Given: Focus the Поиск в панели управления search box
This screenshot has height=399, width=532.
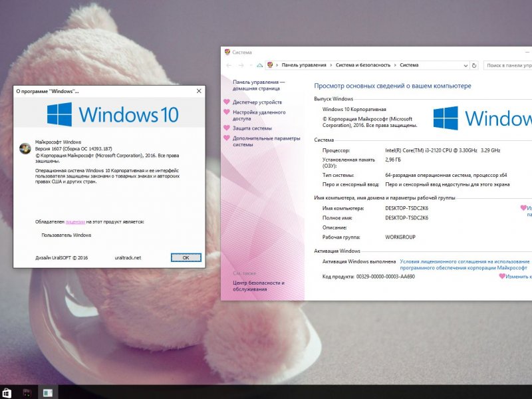Looking at the screenshot, I should tap(507, 65).
